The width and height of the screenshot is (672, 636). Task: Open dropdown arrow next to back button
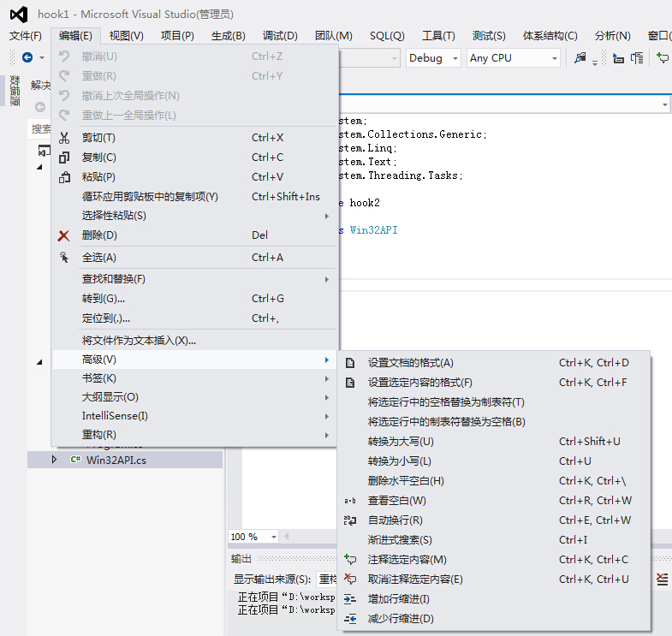(42, 58)
